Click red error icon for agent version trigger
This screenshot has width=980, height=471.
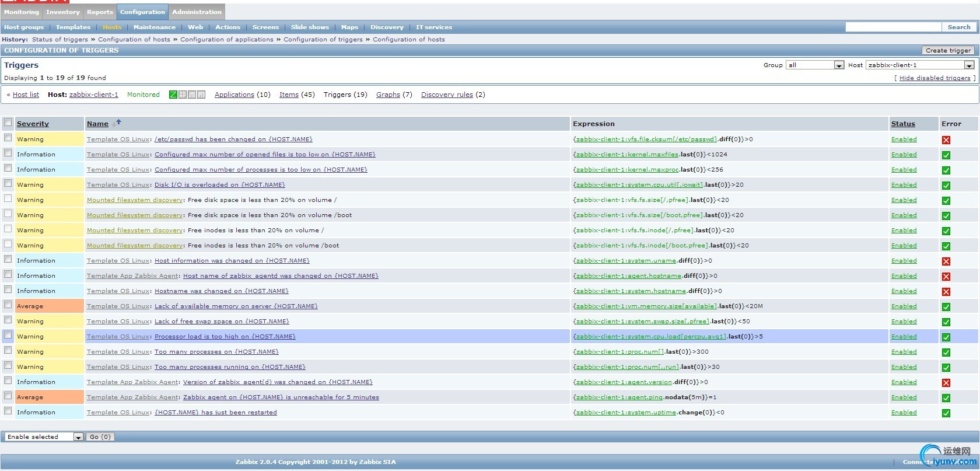(946, 383)
